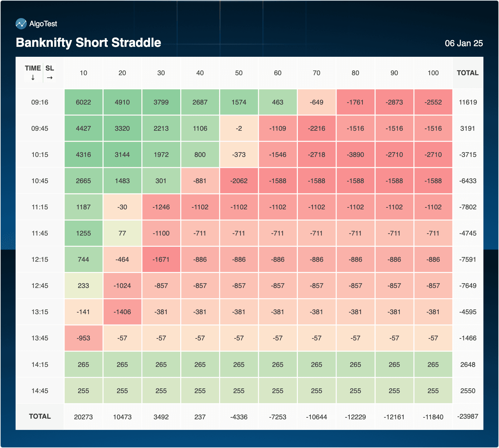Click the AlgoTest logo icon
The image size is (499, 448).
point(21,24)
